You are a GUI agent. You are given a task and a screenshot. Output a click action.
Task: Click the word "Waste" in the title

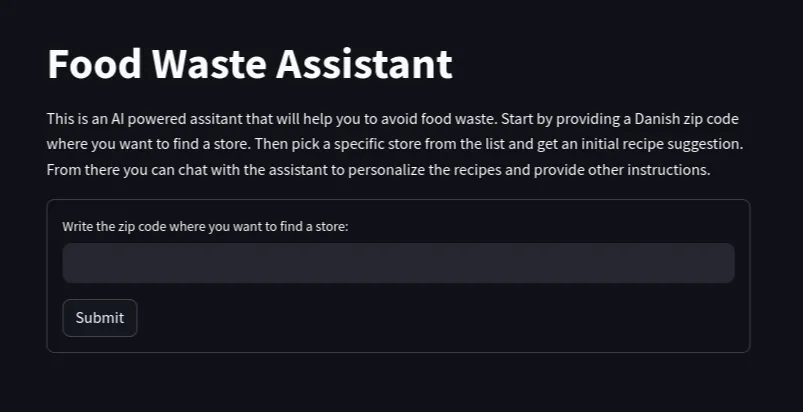coord(209,64)
